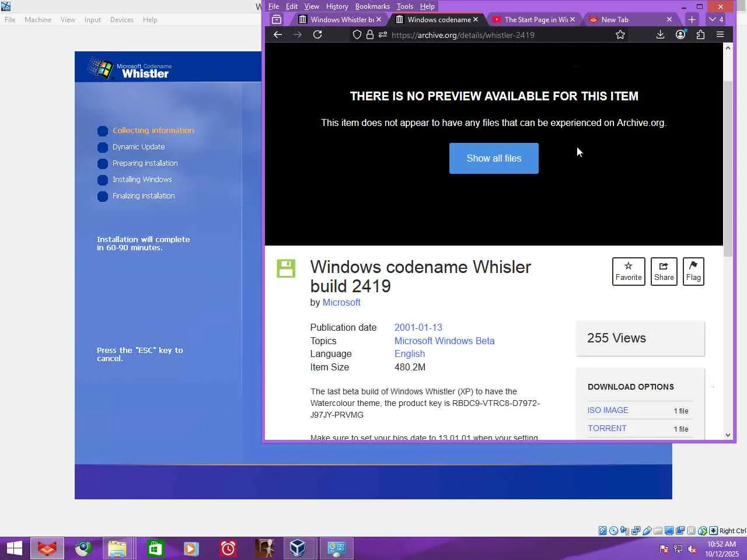Reload the archive.org page

pos(317,35)
